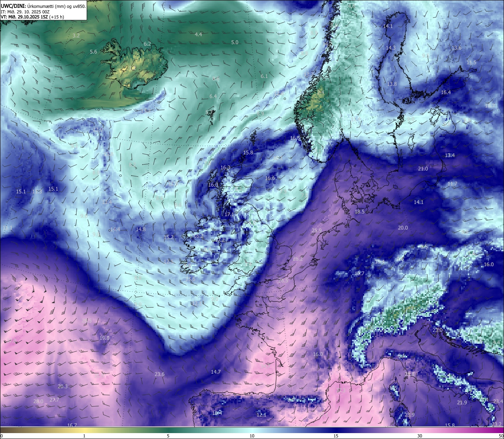Viewport: 504px width, 439px height.
Task: Click the 12.1 value over Spain
Action: pos(261,415)
